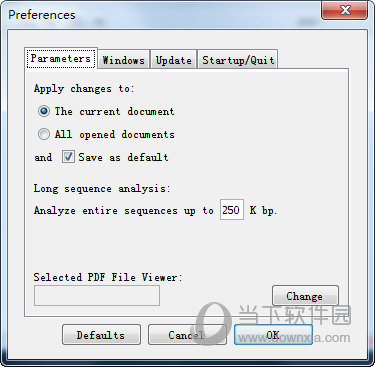Click the Change button for PDF viewer

(x=305, y=296)
